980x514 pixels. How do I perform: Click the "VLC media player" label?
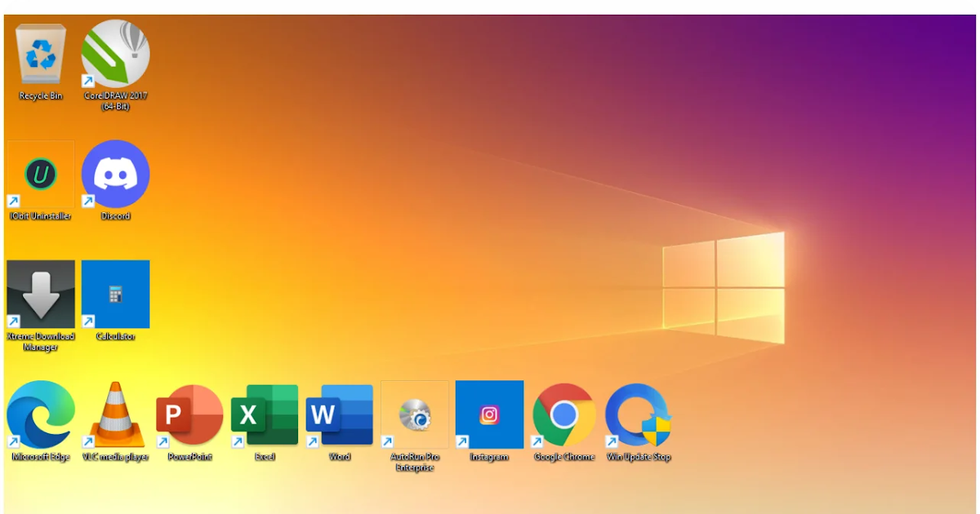(x=115, y=457)
